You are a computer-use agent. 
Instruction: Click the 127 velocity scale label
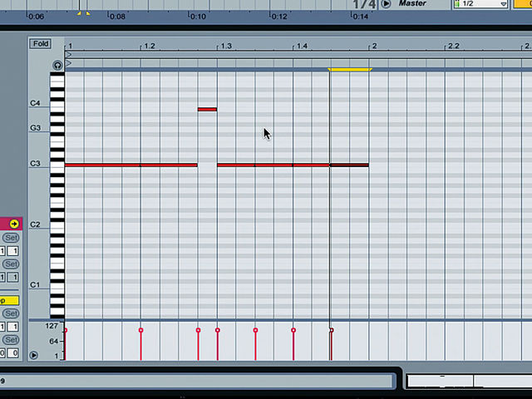(x=52, y=326)
